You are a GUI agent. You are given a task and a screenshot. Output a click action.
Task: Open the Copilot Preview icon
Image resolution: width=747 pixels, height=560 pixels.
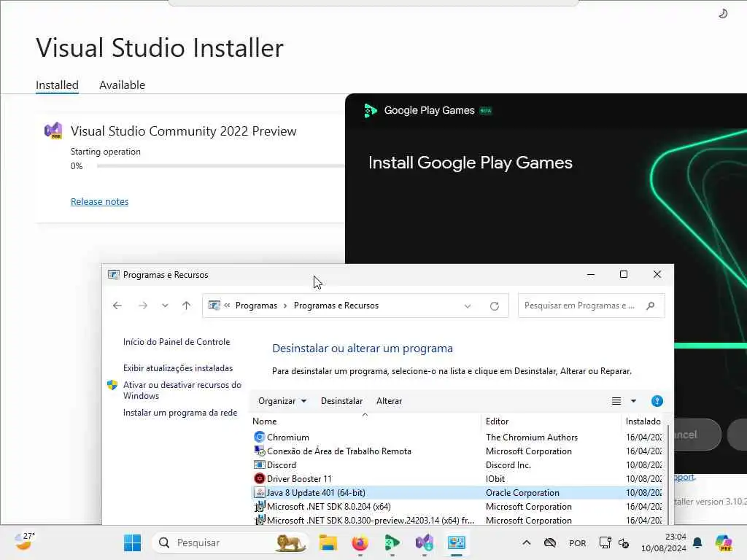point(724,542)
